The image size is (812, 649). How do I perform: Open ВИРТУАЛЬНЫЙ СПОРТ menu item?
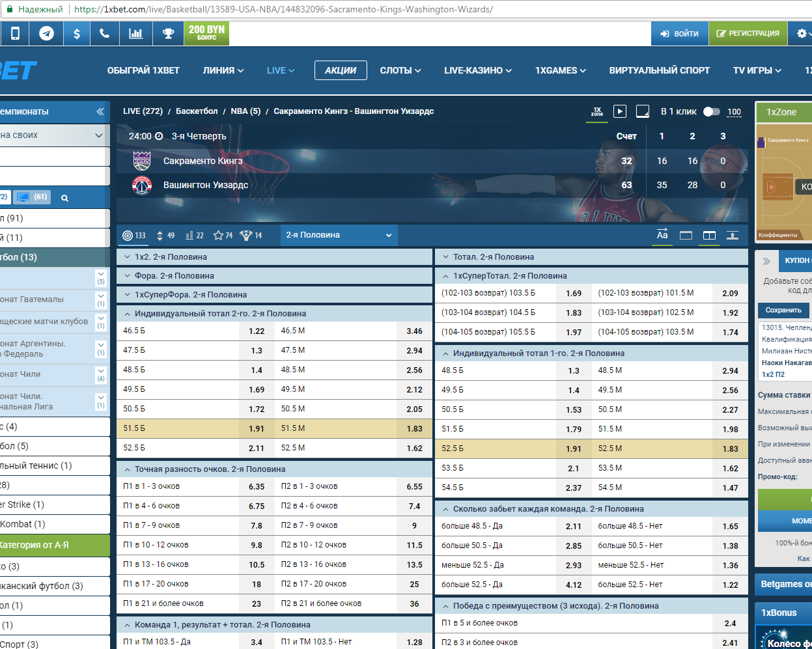[x=659, y=70]
